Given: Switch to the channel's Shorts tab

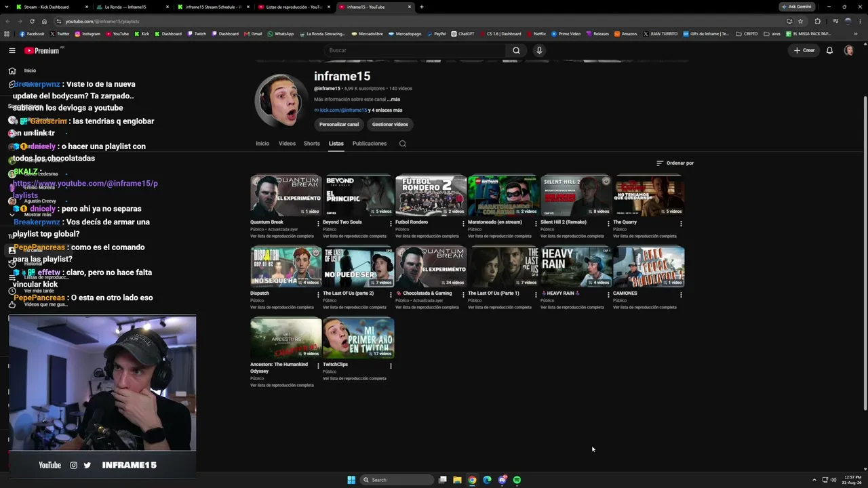Looking at the screenshot, I should coord(312,144).
